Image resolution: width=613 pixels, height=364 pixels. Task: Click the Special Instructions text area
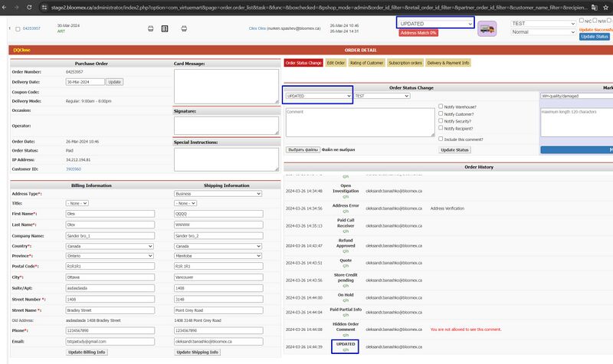coord(226,159)
